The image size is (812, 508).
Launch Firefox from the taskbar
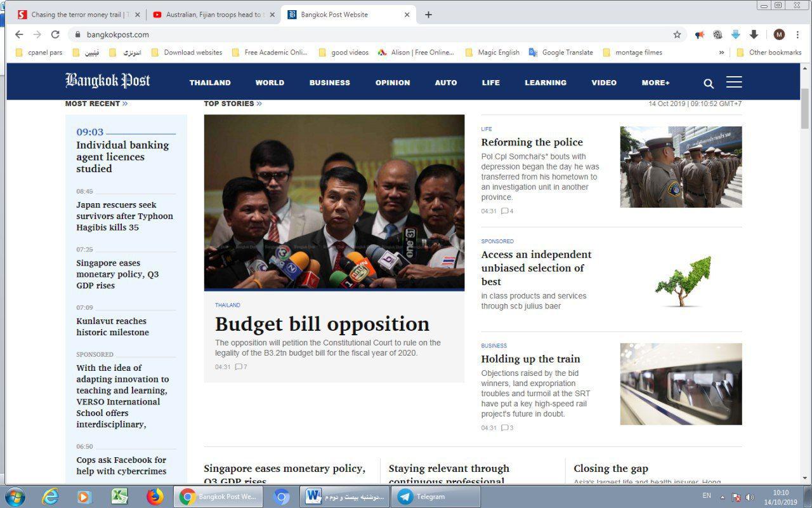point(155,497)
